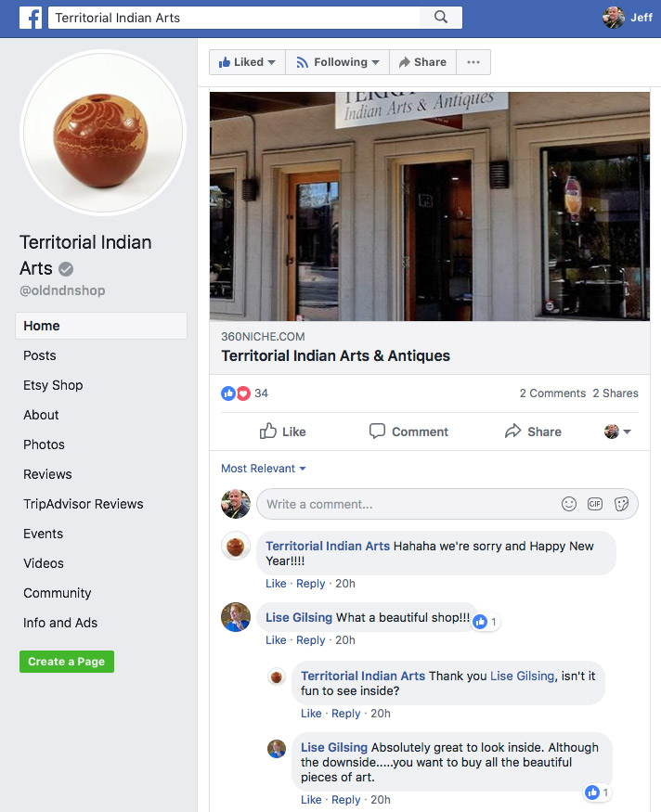Go to TripAdvisor Reviews section
This screenshot has width=661, height=812.
[84, 504]
